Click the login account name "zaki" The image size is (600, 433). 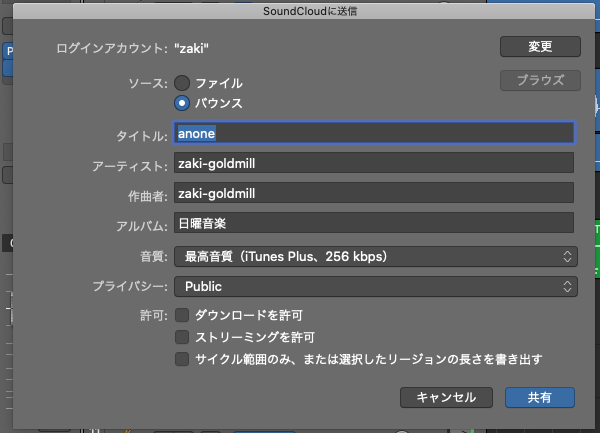pyautogui.click(x=192, y=47)
